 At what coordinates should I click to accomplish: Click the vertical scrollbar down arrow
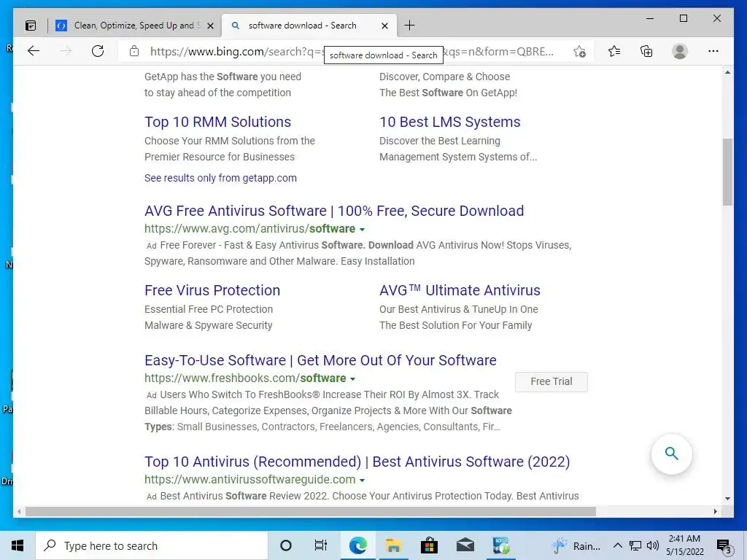(727, 499)
